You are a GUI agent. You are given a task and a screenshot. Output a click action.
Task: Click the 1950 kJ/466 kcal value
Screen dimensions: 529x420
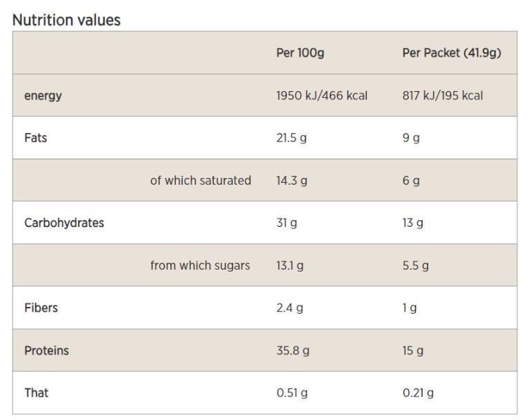(x=321, y=96)
